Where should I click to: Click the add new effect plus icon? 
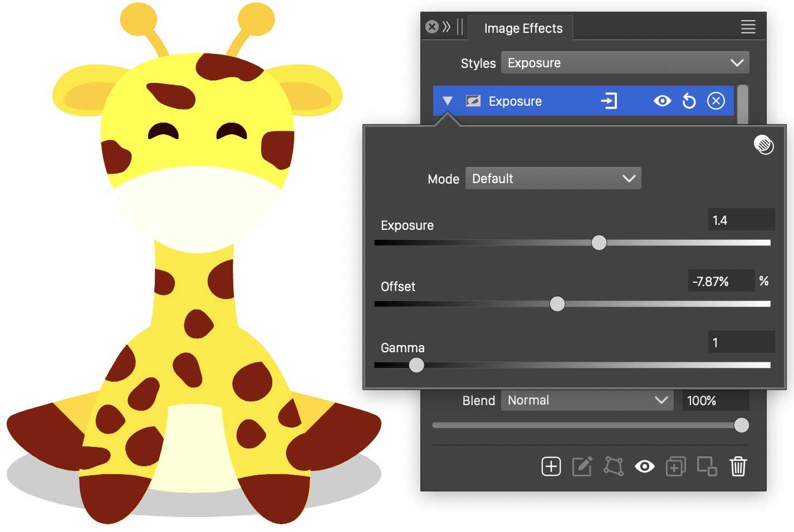[x=551, y=466]
